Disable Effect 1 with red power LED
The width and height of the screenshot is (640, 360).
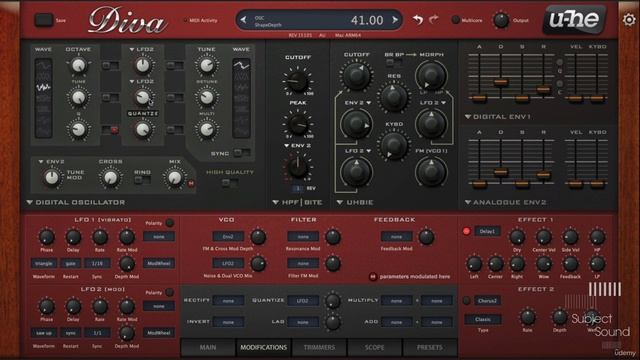467,231
